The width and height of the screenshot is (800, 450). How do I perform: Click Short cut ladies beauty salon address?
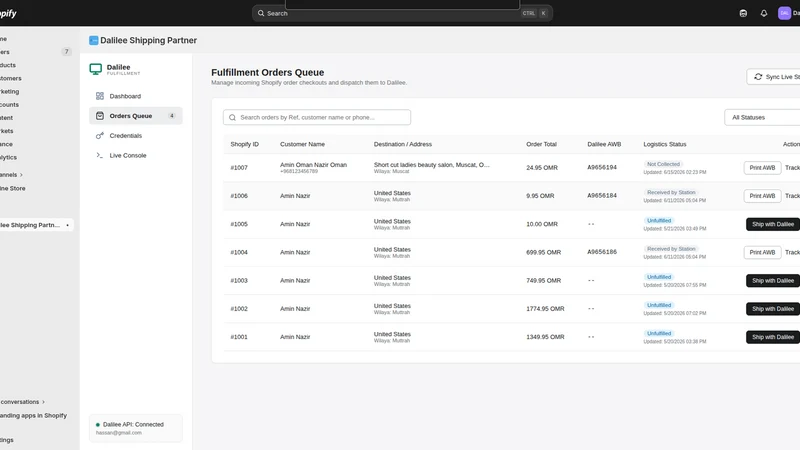point(432,165)
